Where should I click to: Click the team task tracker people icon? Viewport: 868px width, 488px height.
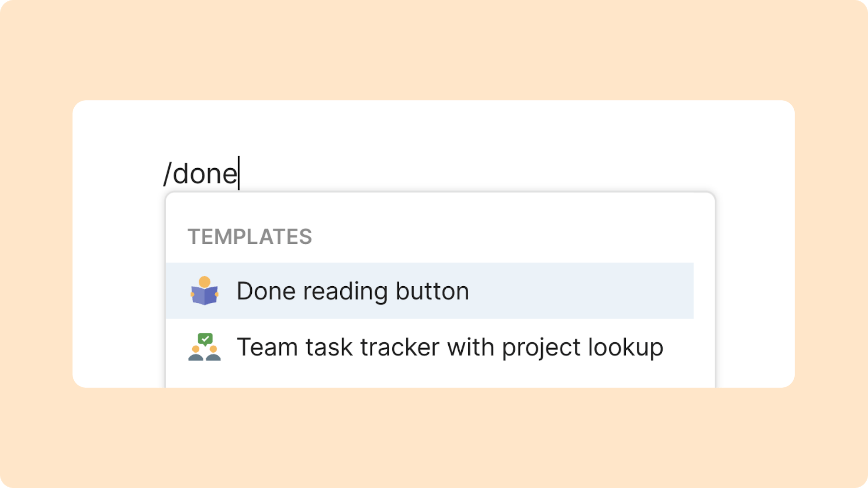(204, 347)
